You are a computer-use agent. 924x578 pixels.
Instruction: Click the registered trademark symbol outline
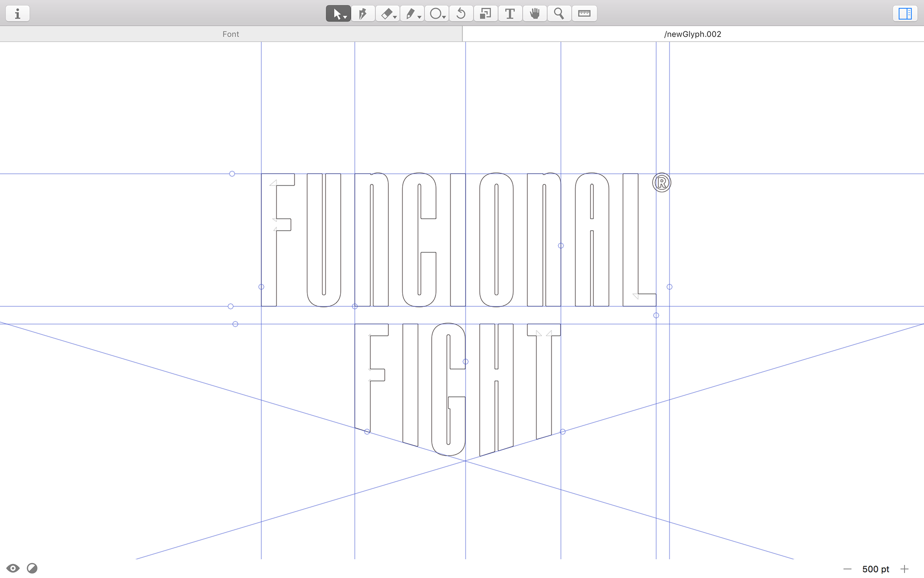pyautogui.click(x=662, y=183)
